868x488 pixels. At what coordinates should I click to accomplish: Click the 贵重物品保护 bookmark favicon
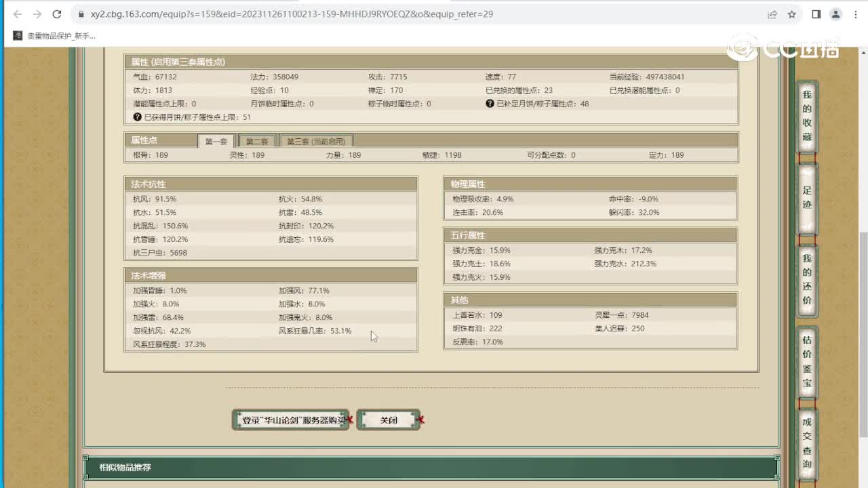18,35
